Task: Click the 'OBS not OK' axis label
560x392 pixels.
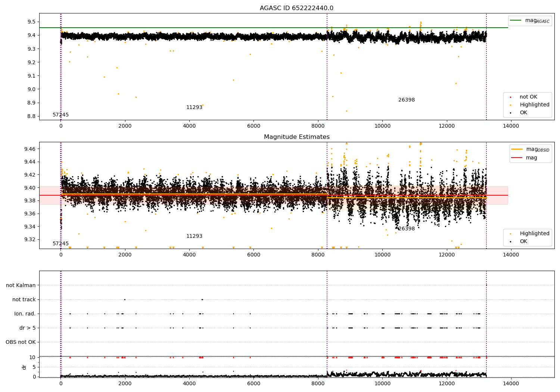Action: pos(21,342)
